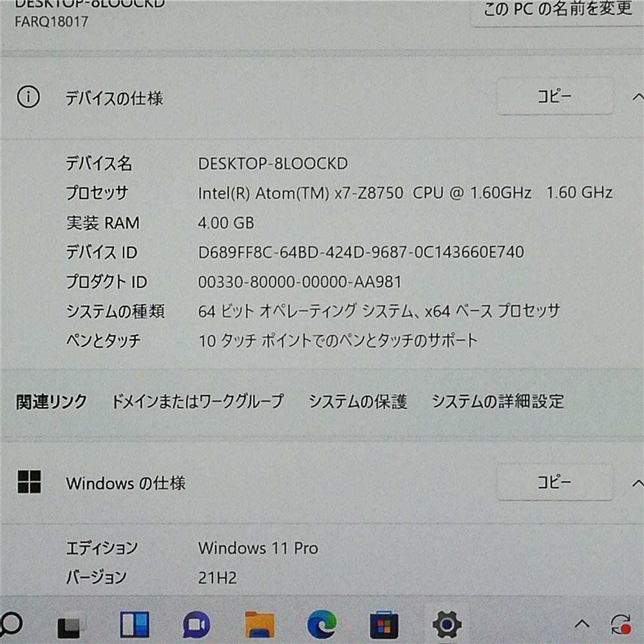Open Task View on the taskbar

pyautogui.click(x=68, y=623)
